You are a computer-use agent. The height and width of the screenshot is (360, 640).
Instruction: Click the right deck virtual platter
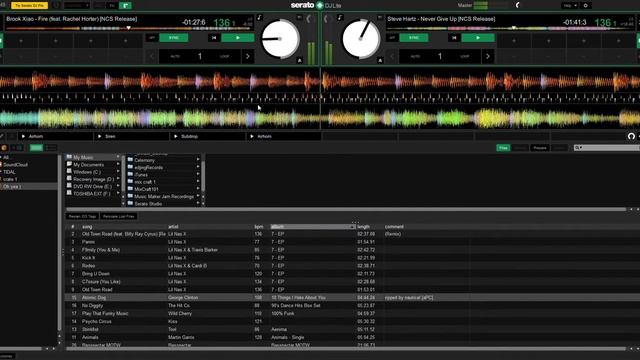[x=361, y=39]
